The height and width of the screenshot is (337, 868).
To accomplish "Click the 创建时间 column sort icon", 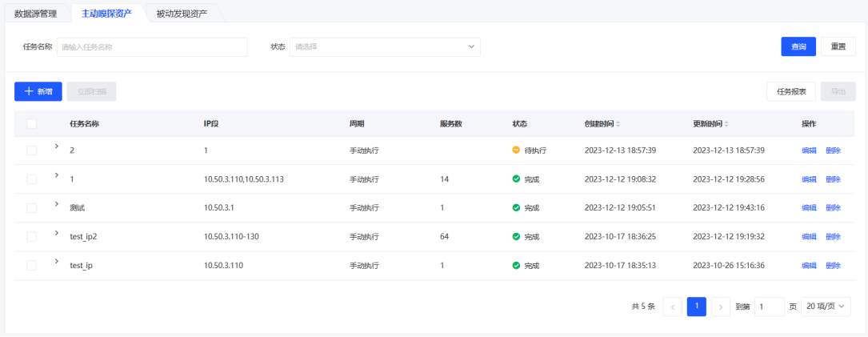I will pyautogui.click(x=618, y=124).
